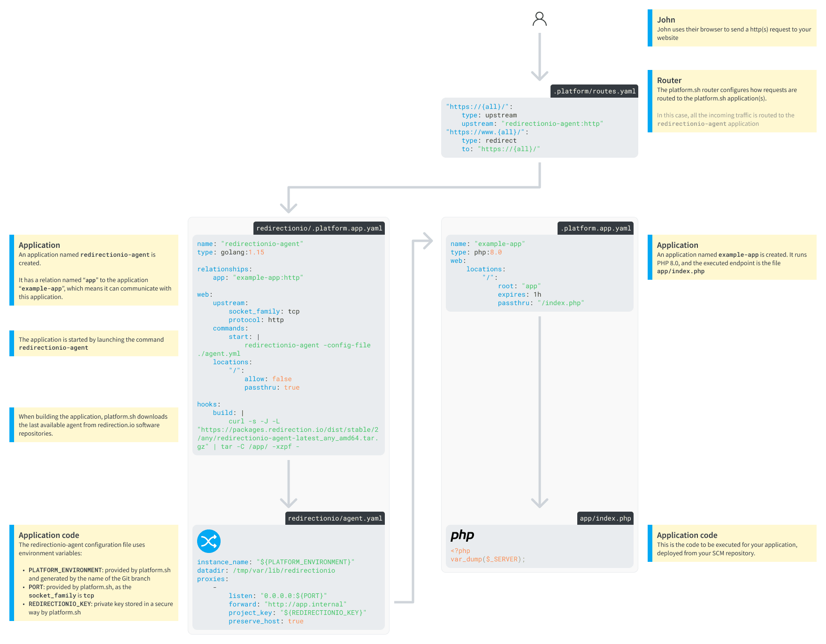Click the Router note heading

tap(669, 80)
